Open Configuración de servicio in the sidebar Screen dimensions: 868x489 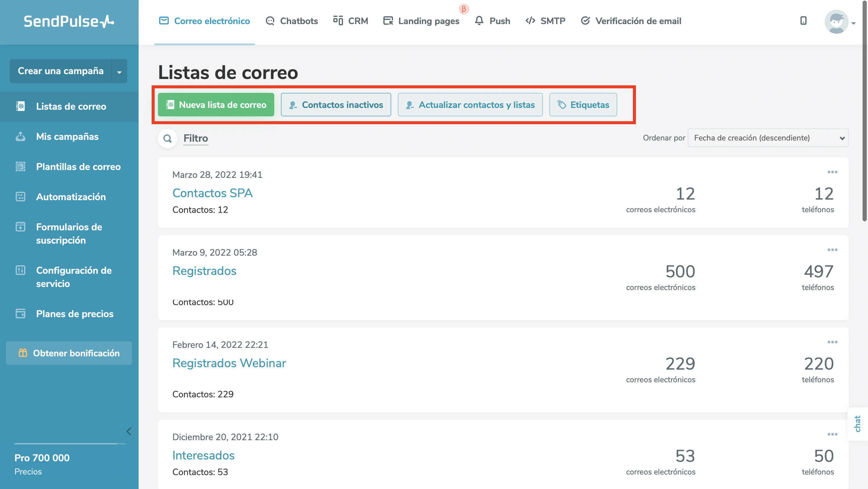[x=69, y=277]
